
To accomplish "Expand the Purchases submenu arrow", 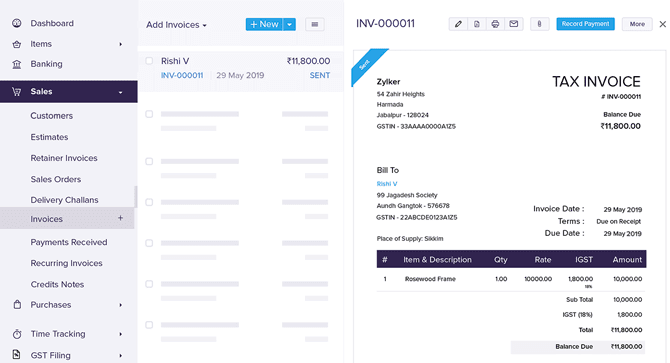I will (x=120, y=305).
